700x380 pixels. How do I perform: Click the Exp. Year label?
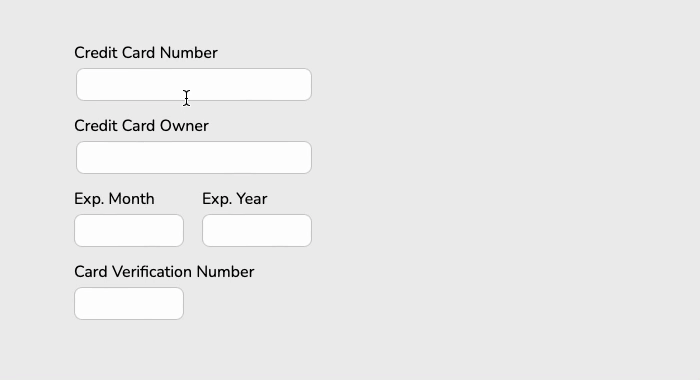point(234,199)
